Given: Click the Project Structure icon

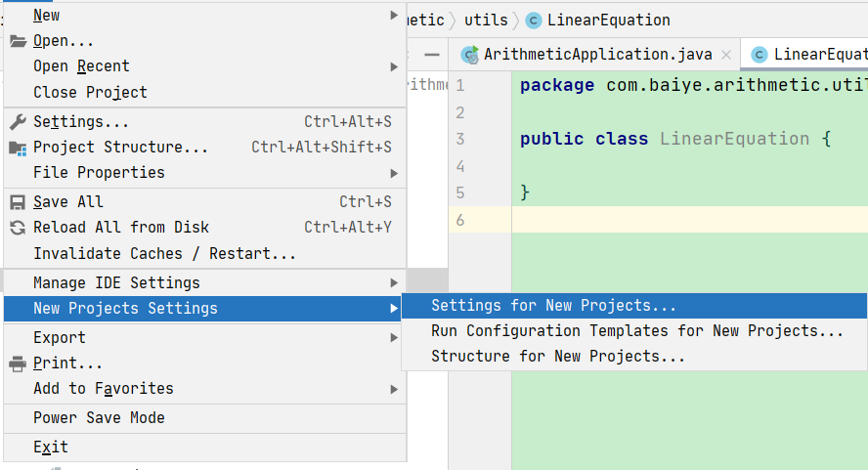Looking at the screenshot, I should (18, 148).
